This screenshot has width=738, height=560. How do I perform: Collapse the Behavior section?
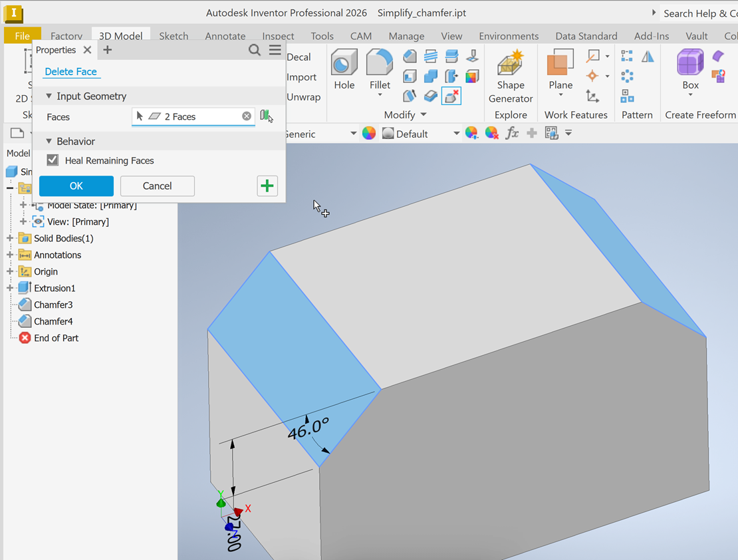pyautogui.click(x=49, y=141)
